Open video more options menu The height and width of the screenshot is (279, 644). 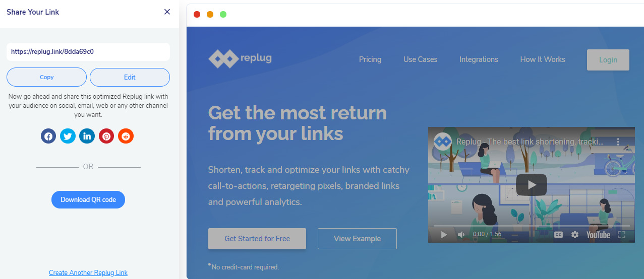coord(618,142)
